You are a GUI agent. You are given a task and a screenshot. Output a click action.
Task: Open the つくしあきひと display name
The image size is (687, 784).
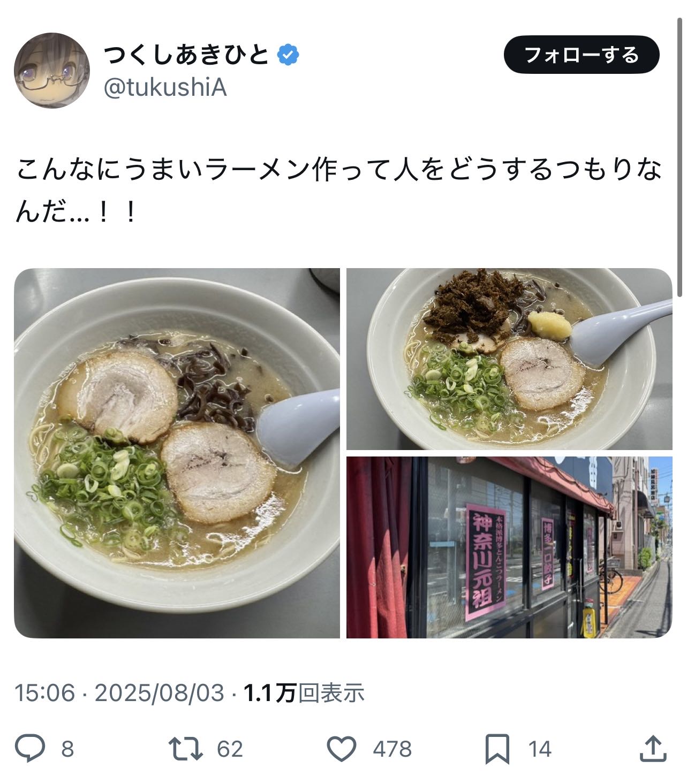187,54
